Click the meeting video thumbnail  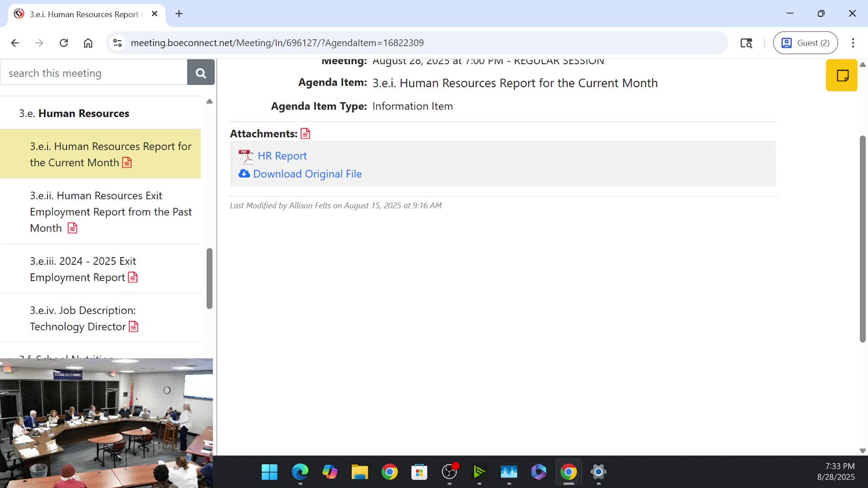point(106,422)
